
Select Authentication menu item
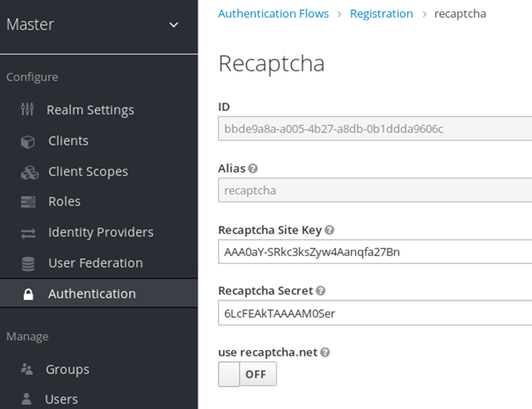coord(92,293)
